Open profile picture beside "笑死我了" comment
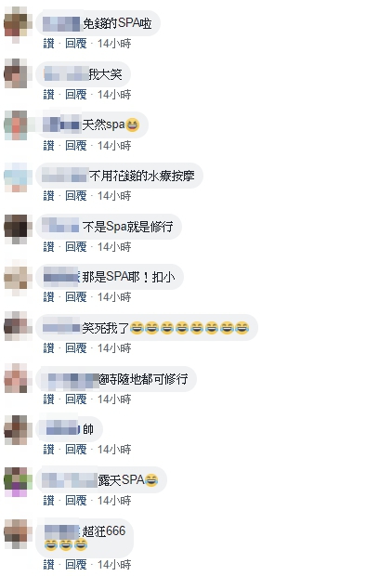Viewport: 392px width, 576px height. click(16, 328)
